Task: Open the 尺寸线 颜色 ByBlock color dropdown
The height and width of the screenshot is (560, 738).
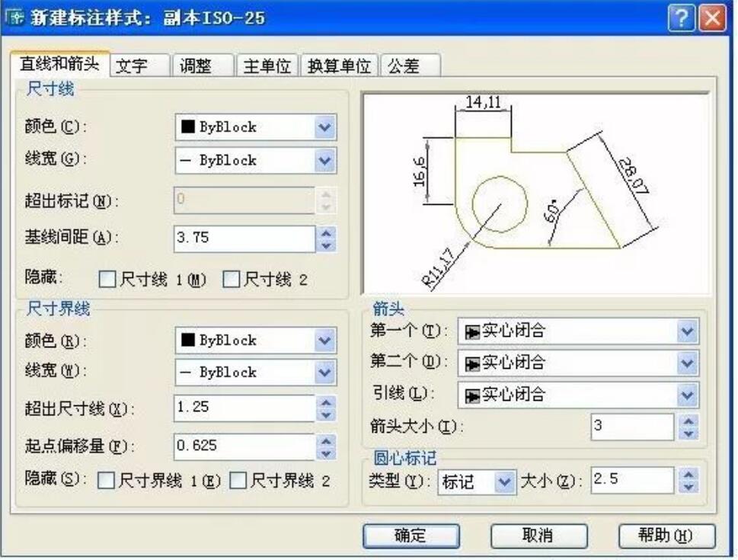Action: [x=325, y=127]
